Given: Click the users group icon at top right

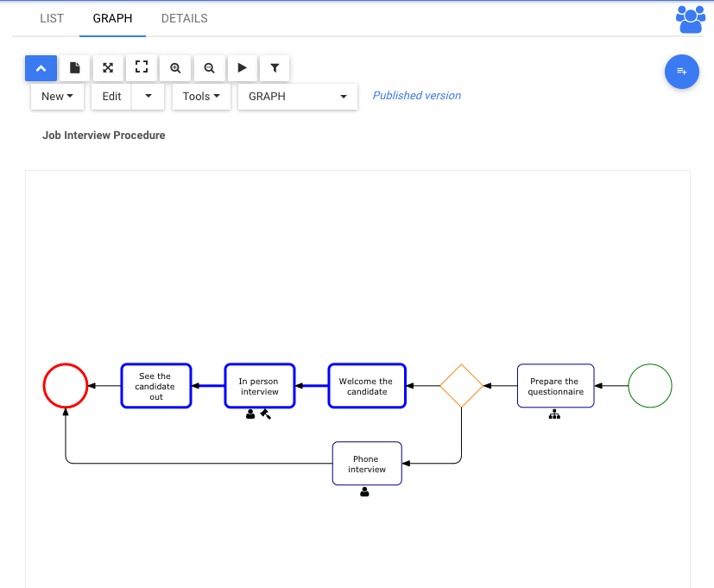Looking at the screenshot, I should (x=691, y=19).
